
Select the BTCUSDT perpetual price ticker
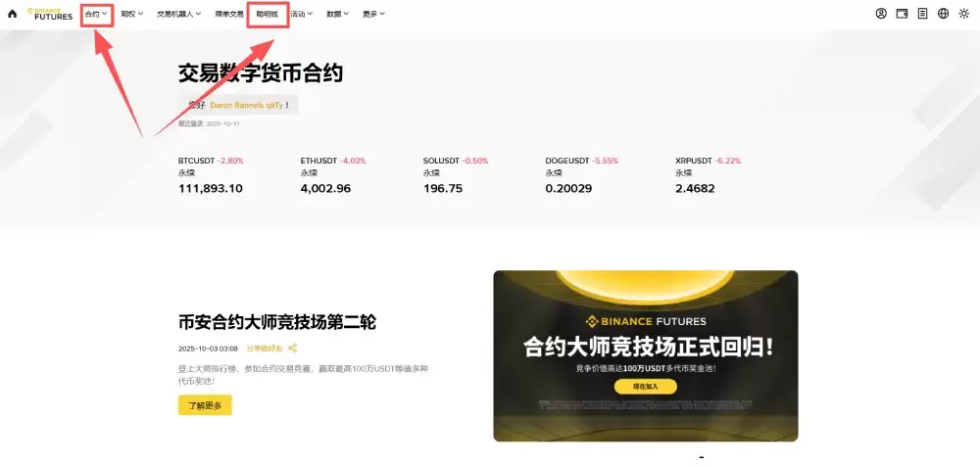(211, 174)
